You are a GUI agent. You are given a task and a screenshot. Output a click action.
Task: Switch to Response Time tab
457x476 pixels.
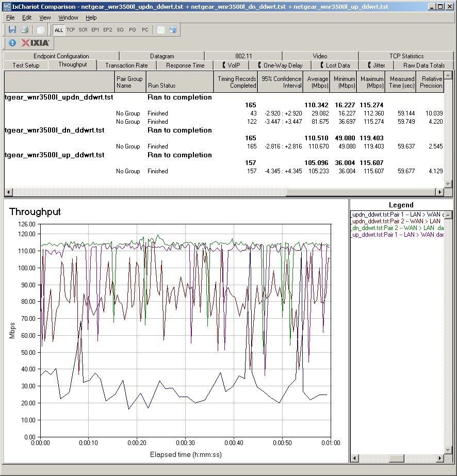[x=185, y=65]
